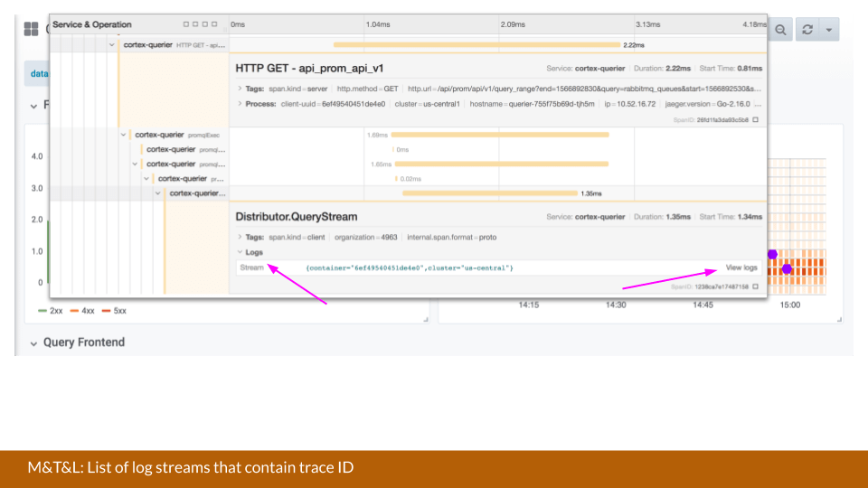Click the 'Distributor.QueryStream' detail heading
The width and height of the screenshot is (868, 488).
click(x=297, y=216)
